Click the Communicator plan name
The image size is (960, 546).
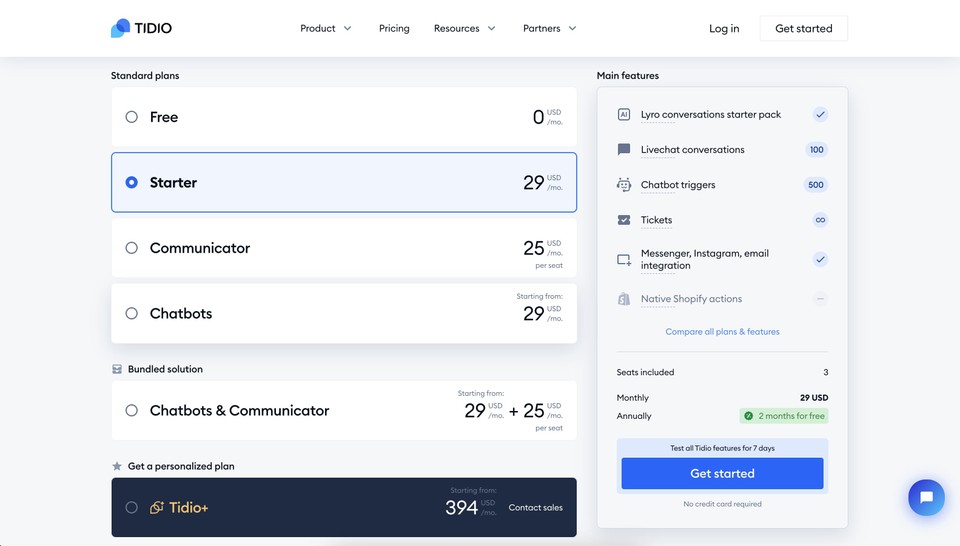[x=200, y=248]
